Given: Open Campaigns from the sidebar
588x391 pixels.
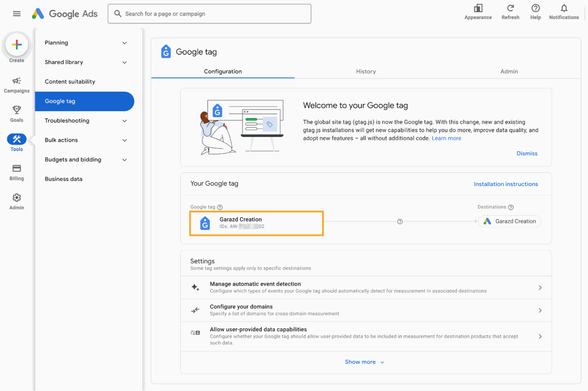Looking at the screenshot, I should 17,85.
